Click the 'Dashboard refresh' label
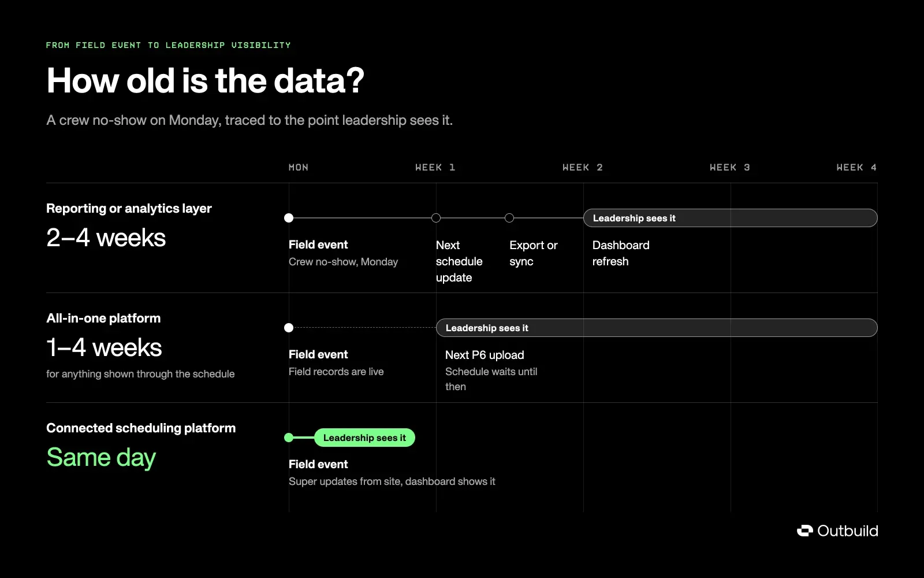 coord(621,253)
